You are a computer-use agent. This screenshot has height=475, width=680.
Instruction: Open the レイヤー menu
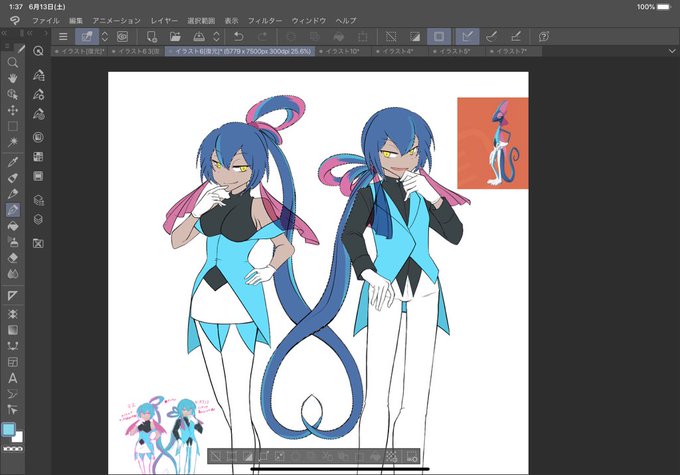tap(164, 20)
